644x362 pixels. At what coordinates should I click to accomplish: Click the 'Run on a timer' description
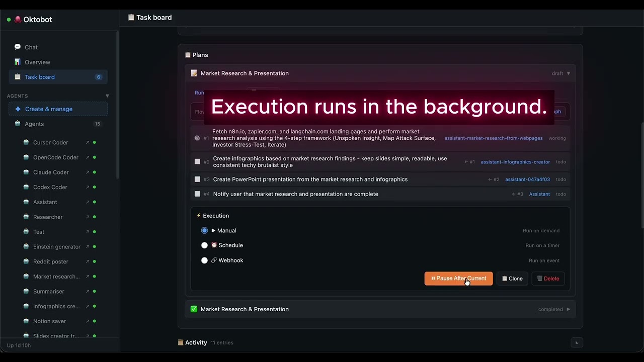click(542, 246)
